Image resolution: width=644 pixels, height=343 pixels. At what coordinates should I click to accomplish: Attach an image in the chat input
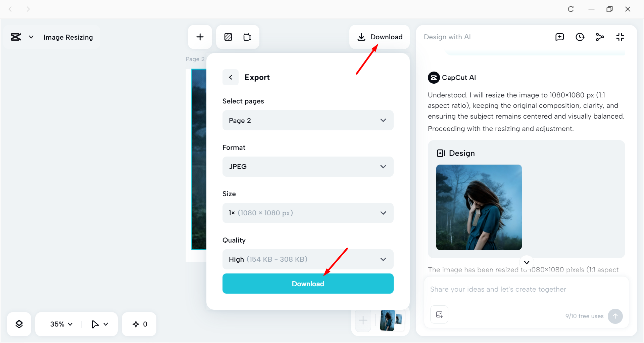(439, 314)
